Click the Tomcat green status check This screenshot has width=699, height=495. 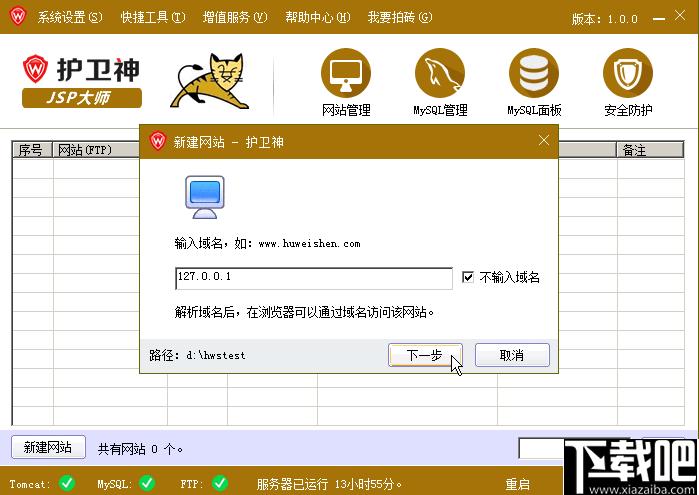(67, 483)
